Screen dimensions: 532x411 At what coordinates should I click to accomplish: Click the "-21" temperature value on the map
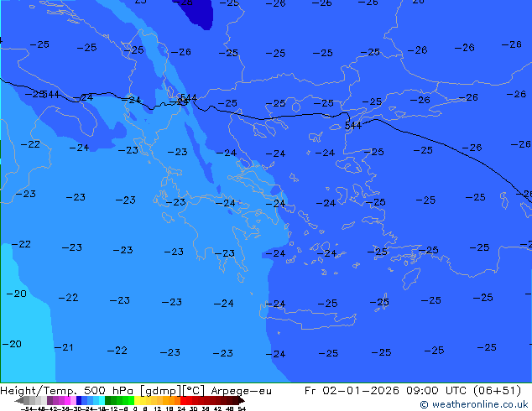[x=64, y=347]
